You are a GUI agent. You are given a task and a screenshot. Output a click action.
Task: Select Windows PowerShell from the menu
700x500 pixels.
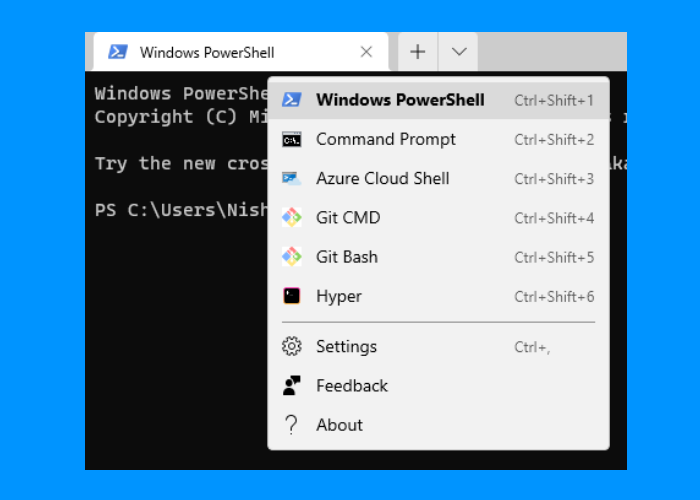(438, 100)
